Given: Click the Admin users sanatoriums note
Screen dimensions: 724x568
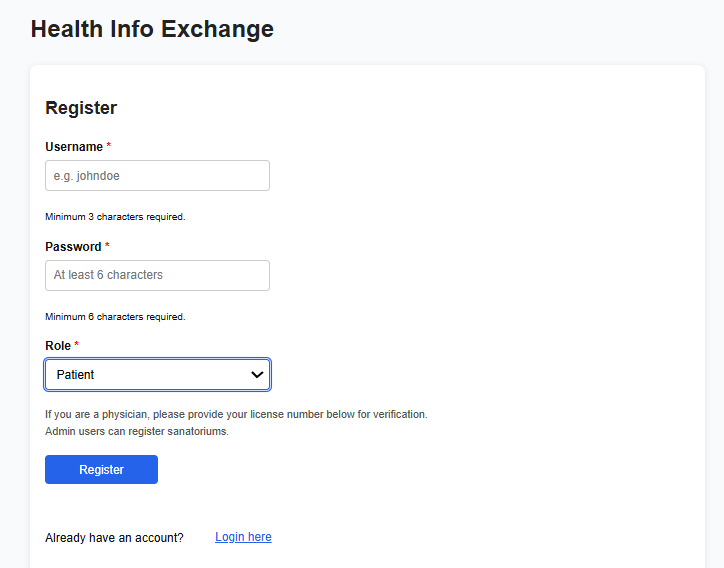Looking at the screenshot, I should click(137, 432).
